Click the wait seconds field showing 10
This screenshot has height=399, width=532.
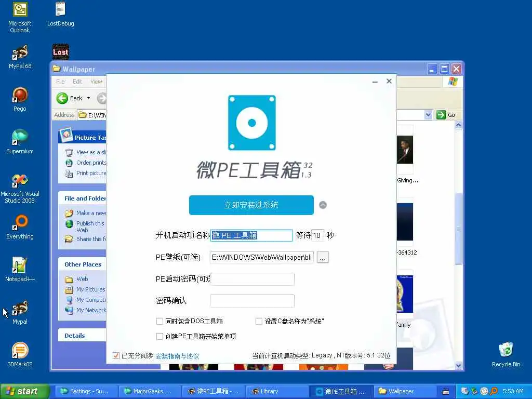tap(317, 235)
